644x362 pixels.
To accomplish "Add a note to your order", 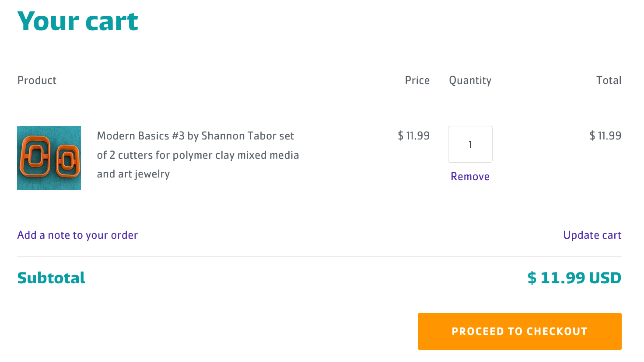I will 77,235.
